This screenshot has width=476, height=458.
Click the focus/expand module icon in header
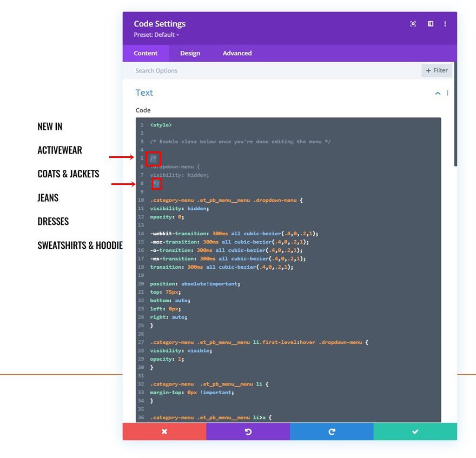coord(413,23)
